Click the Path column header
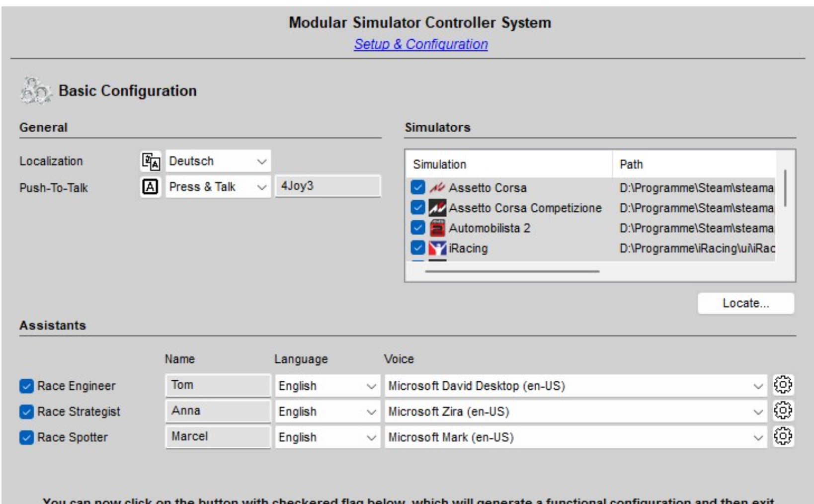This screenshot has height=504, width=814. (694, 165)
